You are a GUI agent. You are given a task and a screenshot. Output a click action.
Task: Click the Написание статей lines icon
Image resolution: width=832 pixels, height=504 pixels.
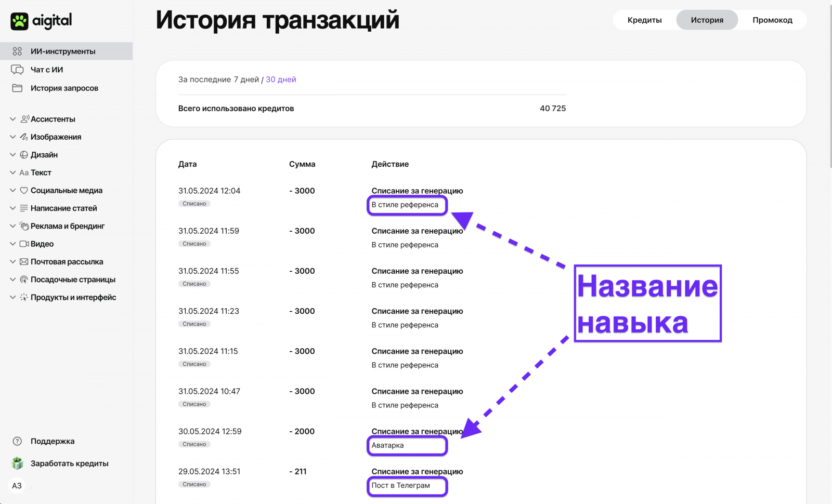pyautogui.click(x=24, y=208)
